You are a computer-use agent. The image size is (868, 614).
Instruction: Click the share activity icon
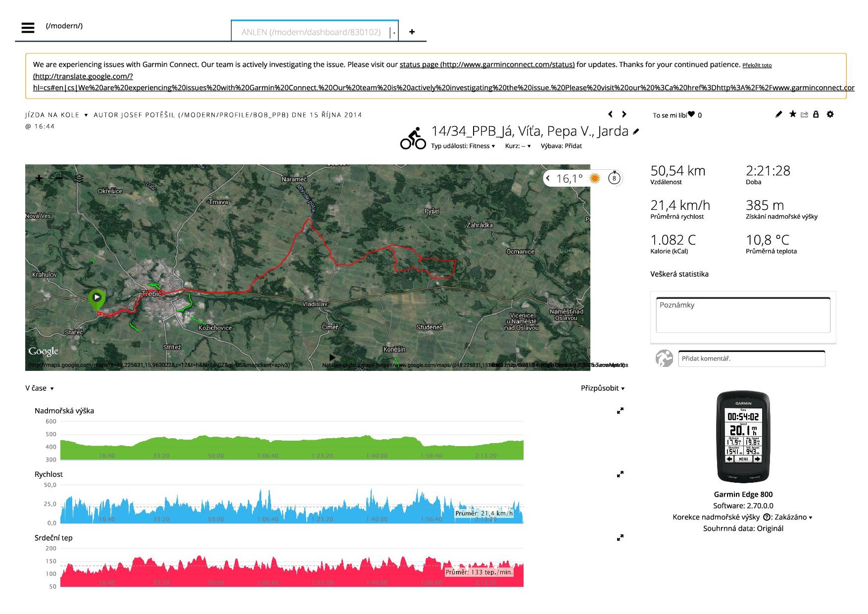tap(804, 114)
